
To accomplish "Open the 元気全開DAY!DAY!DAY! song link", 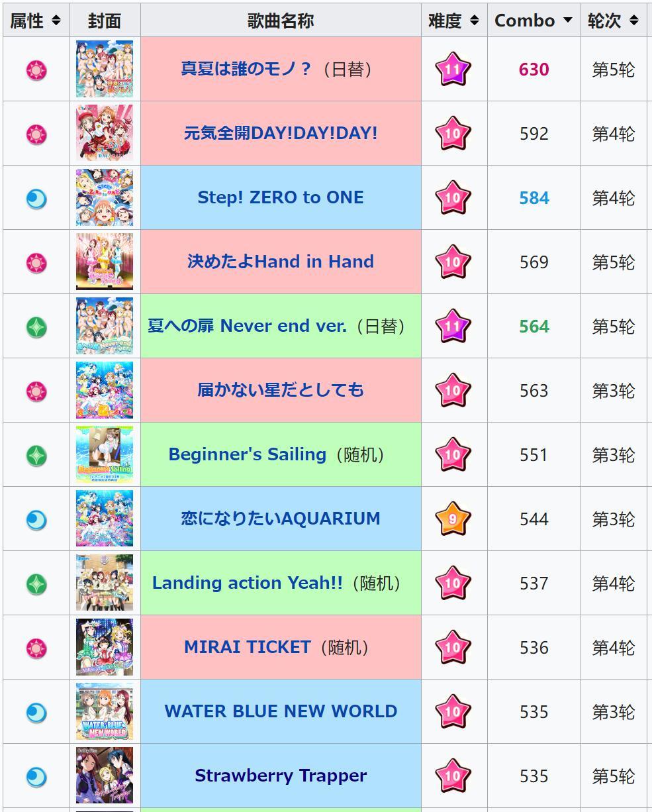I will click(281, 133).
